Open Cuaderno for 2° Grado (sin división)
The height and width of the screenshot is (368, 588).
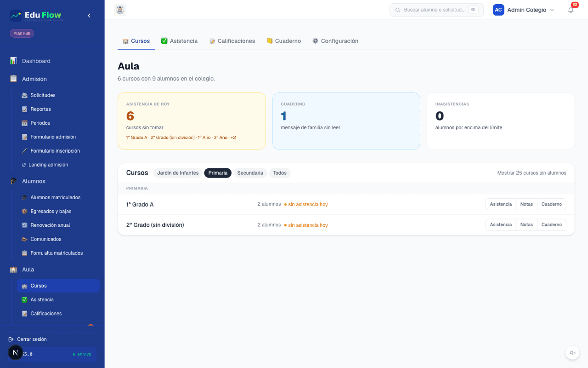pyautogui.click(x=551, y=224)
